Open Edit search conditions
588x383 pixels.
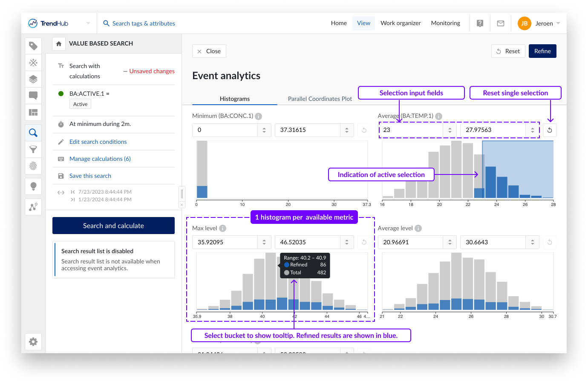[98, 142]
